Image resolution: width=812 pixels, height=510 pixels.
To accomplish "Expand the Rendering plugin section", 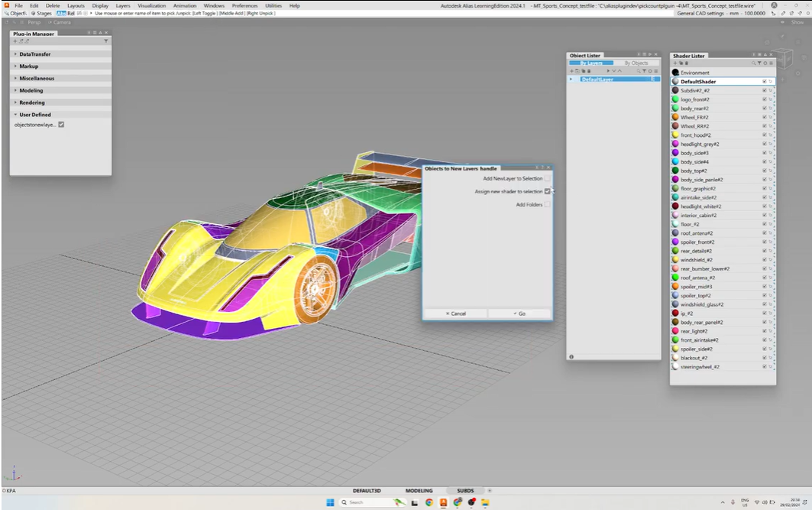I will pyautogui.click(x=15, y=102).
